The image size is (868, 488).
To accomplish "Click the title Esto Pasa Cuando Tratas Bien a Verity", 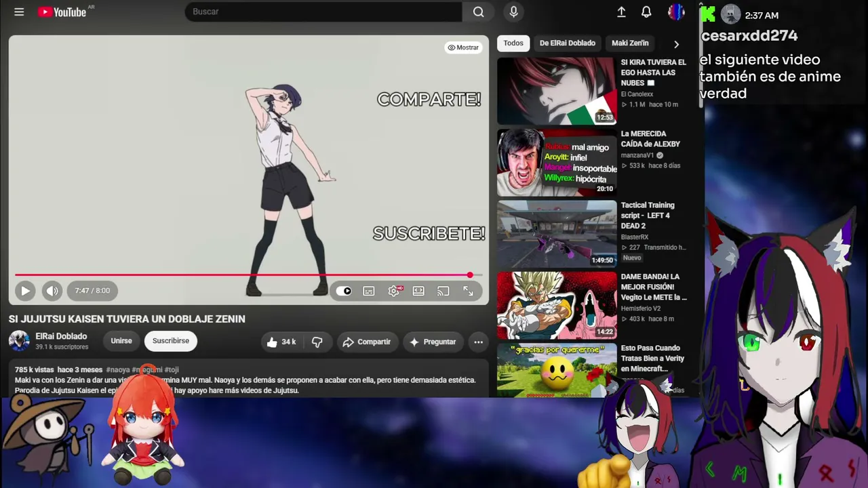I will click(x=652, y=359).
